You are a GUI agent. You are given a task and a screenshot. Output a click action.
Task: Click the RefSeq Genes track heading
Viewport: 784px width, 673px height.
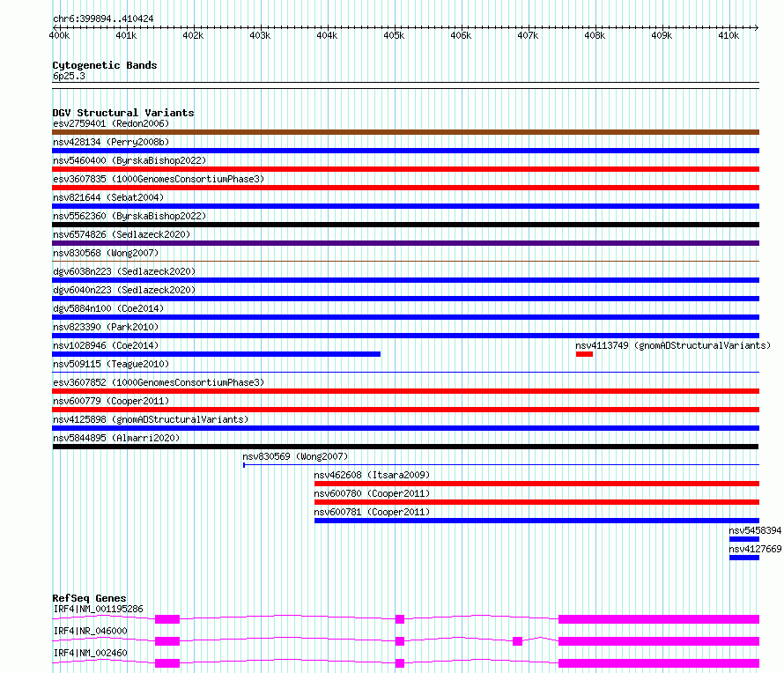coord(89,598)
